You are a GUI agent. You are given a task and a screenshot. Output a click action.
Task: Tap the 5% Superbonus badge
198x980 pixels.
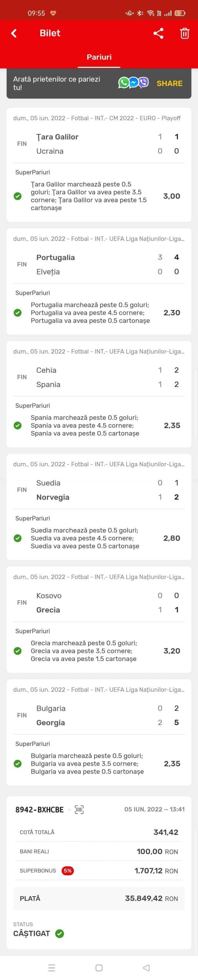click(68, 870)
